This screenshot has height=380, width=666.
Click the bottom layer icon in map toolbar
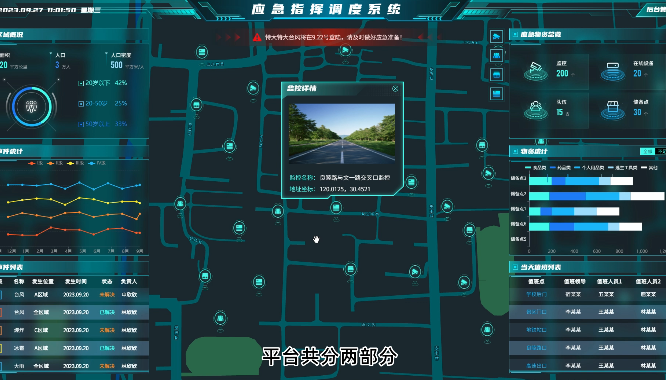click(496, 93)
